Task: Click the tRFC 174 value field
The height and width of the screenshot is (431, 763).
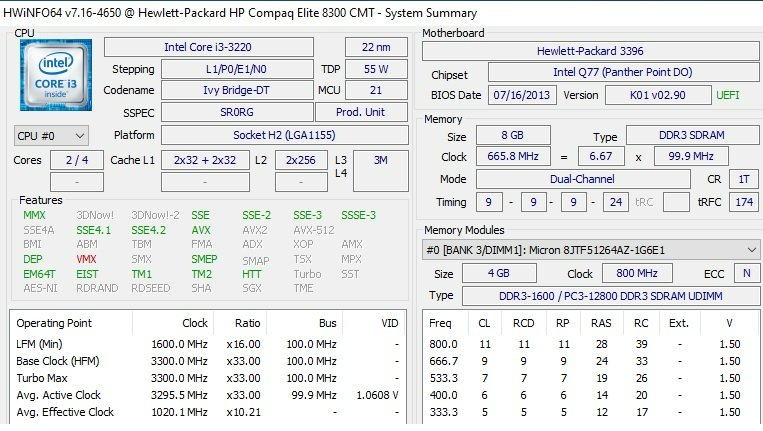Action: (x=743, y=201)
